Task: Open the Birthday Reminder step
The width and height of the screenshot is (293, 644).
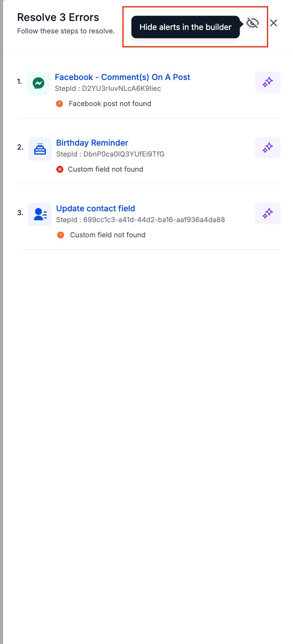Action: (x=92, y=143)
